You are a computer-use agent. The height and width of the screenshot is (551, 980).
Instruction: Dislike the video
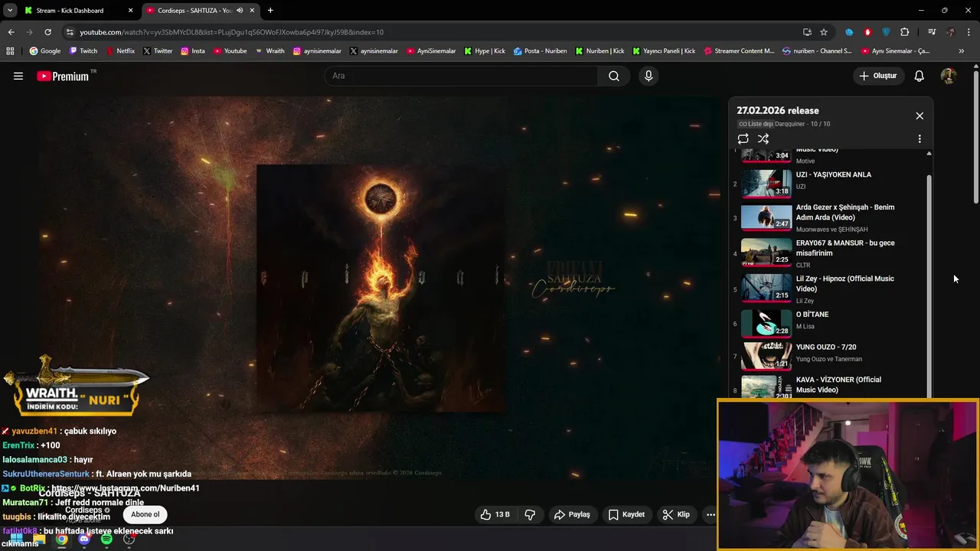[x=530, y=514]
